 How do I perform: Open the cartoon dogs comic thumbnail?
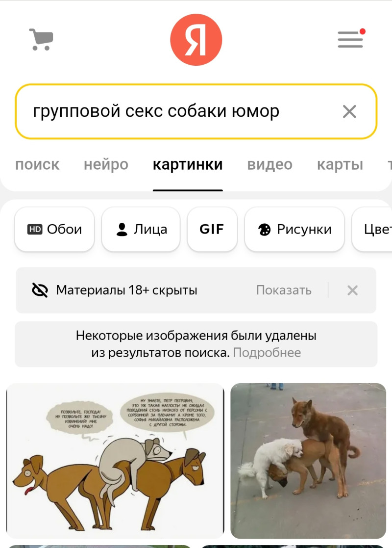[x=115, y=461]
